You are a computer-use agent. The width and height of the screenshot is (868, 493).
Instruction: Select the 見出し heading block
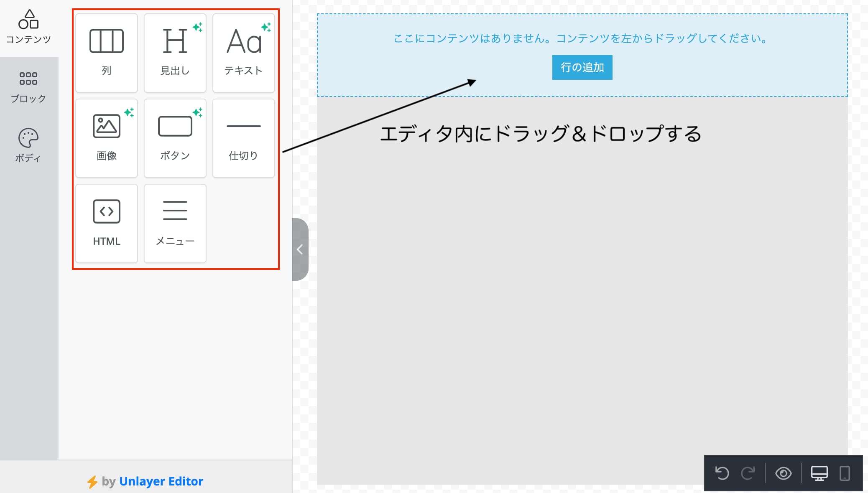(175, 53)
